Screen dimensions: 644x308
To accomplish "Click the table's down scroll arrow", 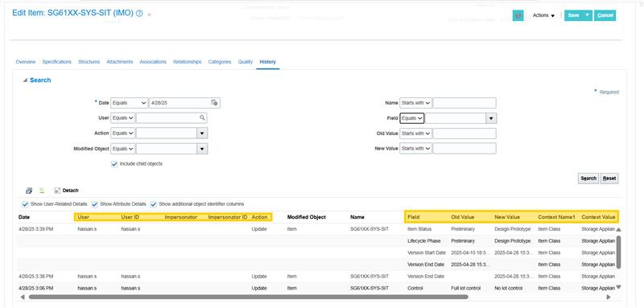I will (618, 287).
